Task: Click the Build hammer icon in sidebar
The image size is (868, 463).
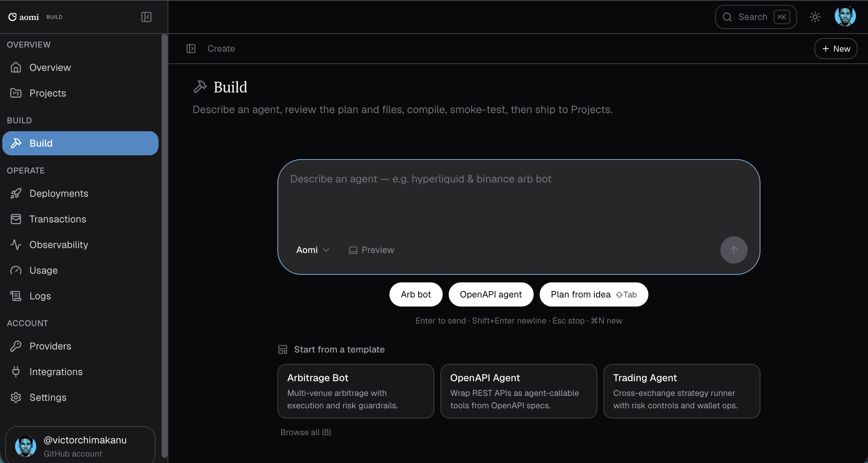Action: point(16,143)
